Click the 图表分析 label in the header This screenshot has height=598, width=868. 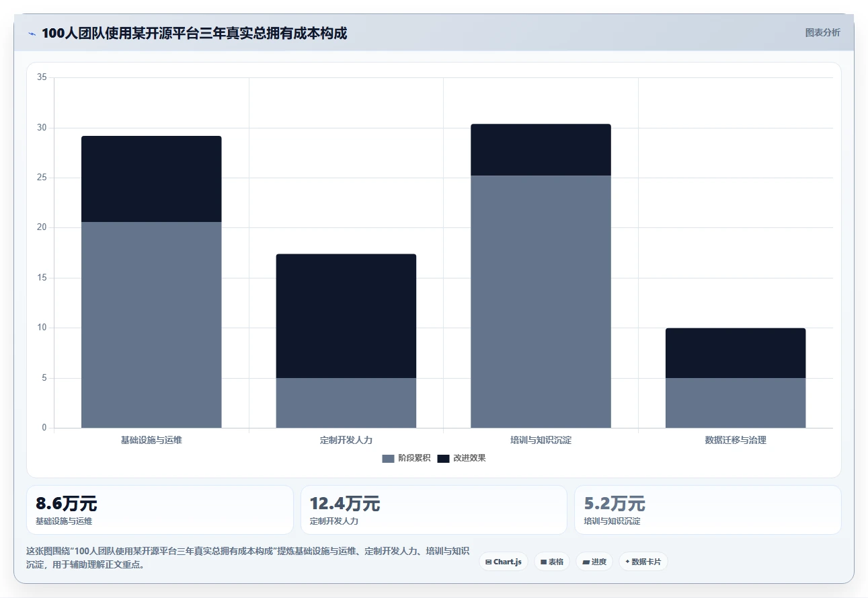[x=822, y=32]
